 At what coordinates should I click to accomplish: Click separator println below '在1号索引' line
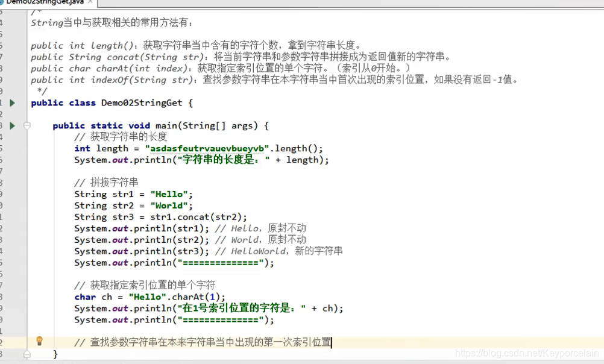pos(174,320)
